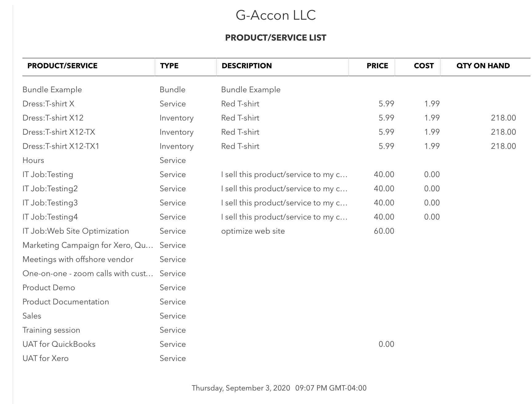Select IT Job:Web Site Optimization
Screen dimensions: 532x404
click(x=76, y=231)
